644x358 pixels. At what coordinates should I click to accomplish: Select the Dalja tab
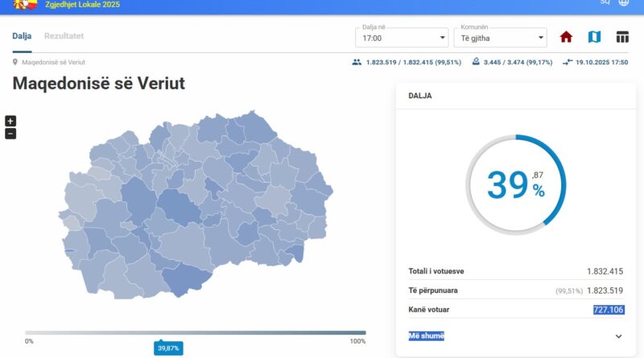coord(22,36)
